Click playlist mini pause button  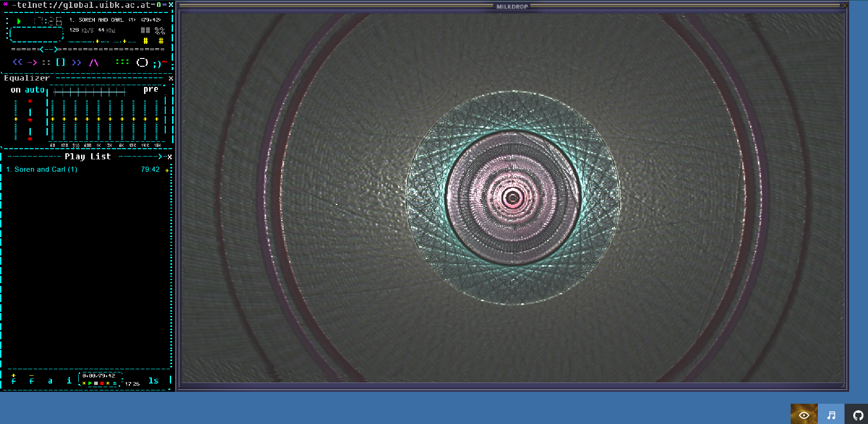(x=96, y=383)
